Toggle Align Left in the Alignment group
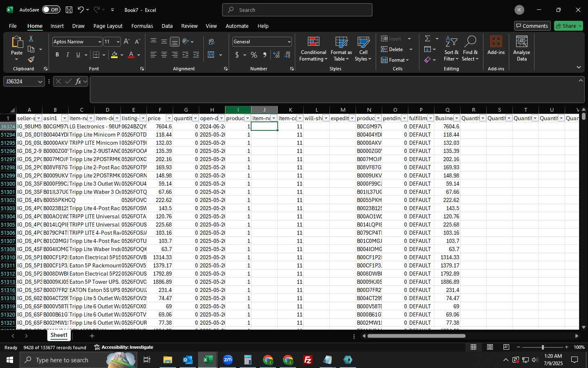This screenshot has height=368, width=588. pyautogui.click(x=154, y=55)
